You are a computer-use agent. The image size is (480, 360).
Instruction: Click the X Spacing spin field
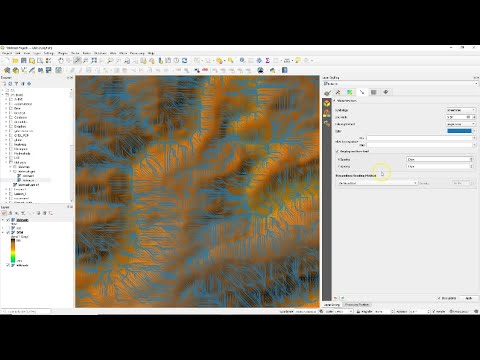coord(439,159)
